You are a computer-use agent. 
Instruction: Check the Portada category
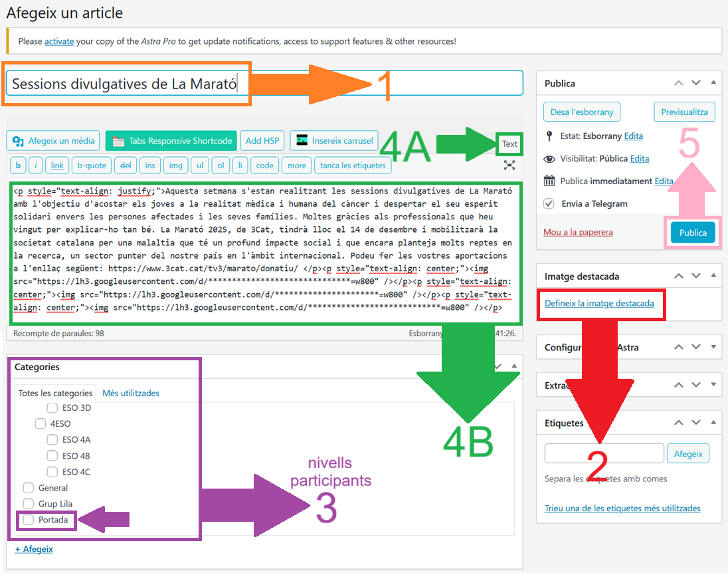(29, 520)
